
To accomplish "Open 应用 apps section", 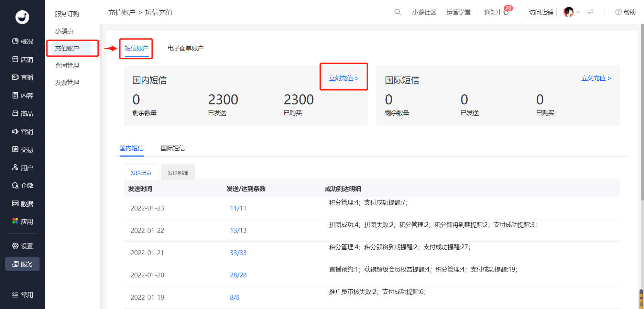I will [x=22, y=222].
